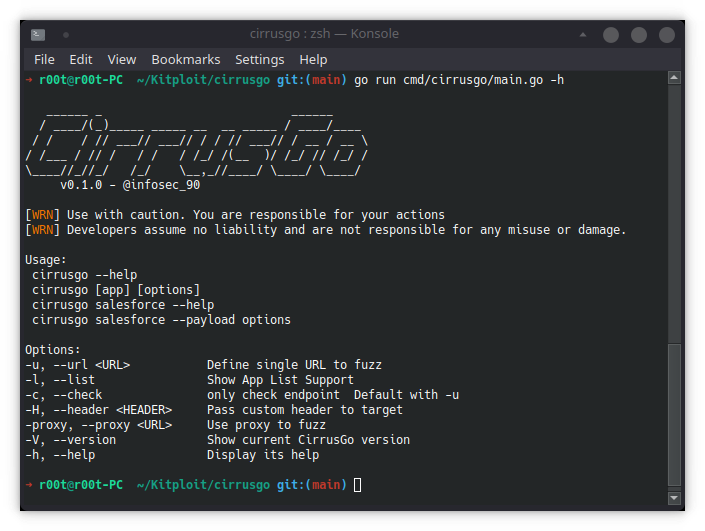Screen dimensions: 705x531
Task: Click the window title 'cirrusgo : zsh — Konsole'
Action: pos(324,34)
